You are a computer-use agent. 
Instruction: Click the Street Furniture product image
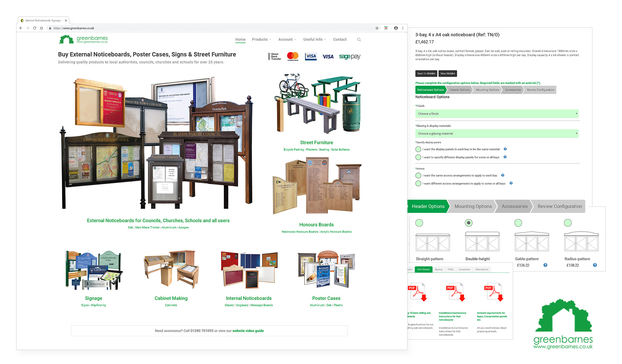[317, 104]
